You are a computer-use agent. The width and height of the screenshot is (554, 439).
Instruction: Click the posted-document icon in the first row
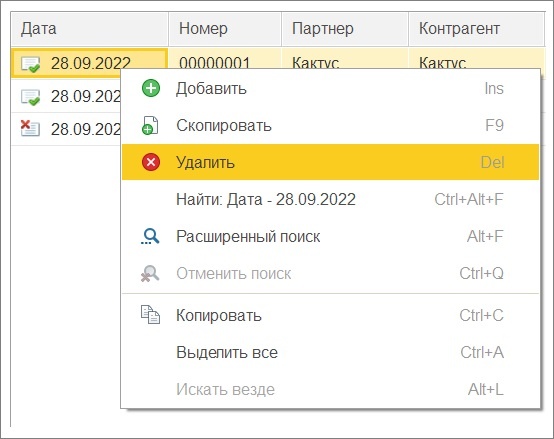point(30,64)
